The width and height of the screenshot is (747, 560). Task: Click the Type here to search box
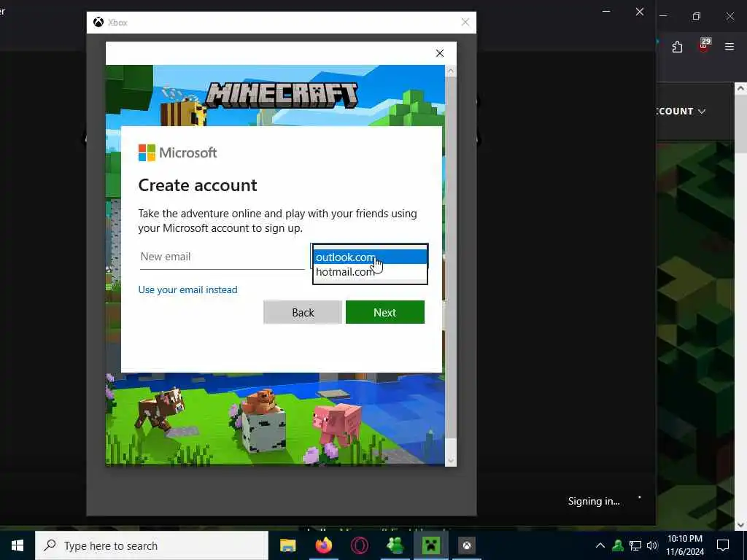pos(152,545)
